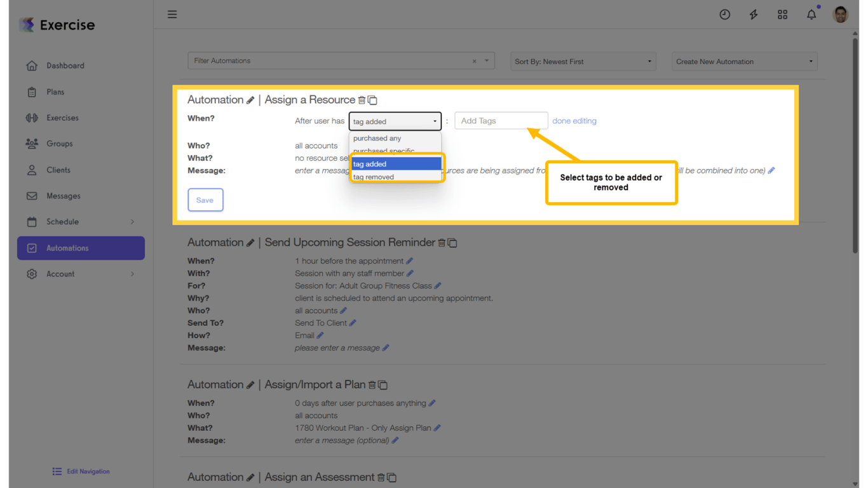Screen dimensions: 868x488
Task: Open the notifications bell
Action: pos(811,14)
